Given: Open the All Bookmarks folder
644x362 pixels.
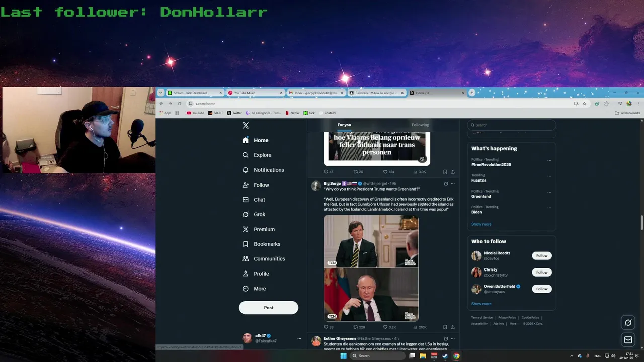Looking at the screenshot, I should click(x=627, y=113).
